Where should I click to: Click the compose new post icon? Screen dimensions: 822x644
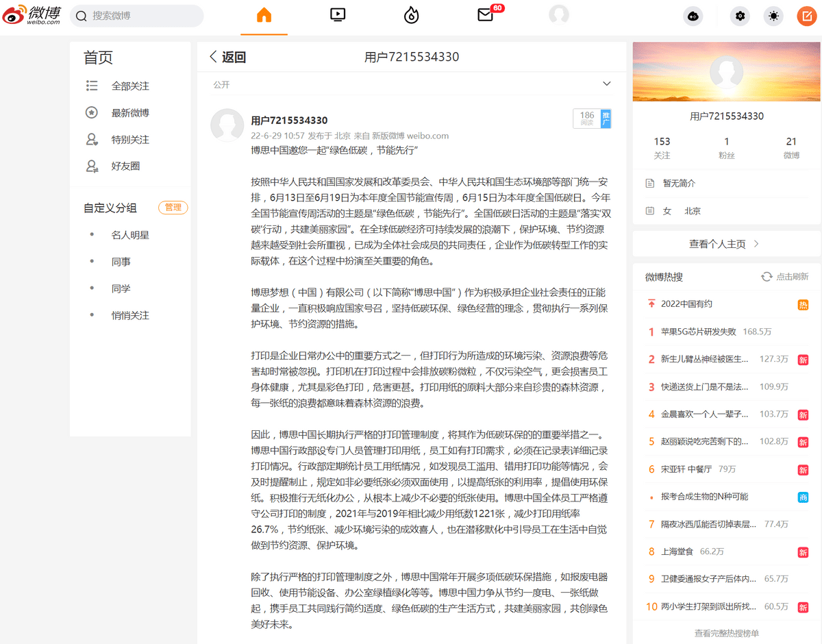pos(806,16)
